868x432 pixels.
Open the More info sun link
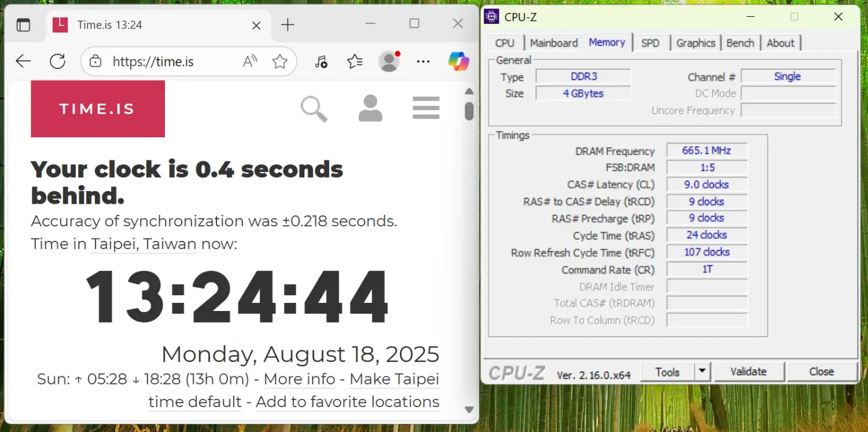299,379
